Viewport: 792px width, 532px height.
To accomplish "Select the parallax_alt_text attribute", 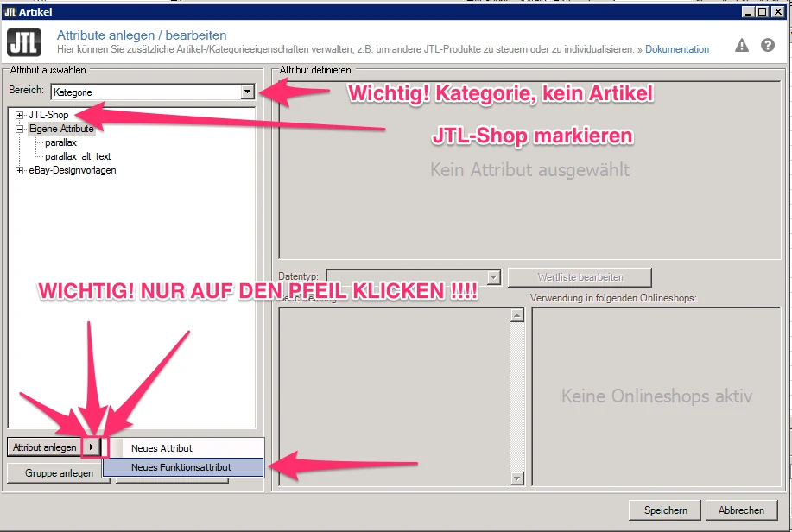I will [78, 156].
